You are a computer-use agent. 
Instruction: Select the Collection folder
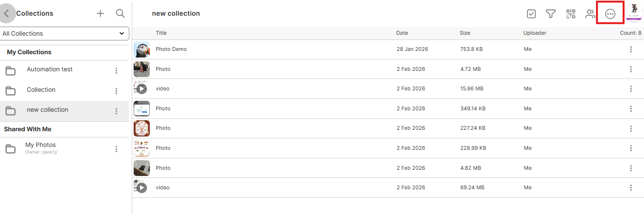pyautogui.click(x=41, y=90)
